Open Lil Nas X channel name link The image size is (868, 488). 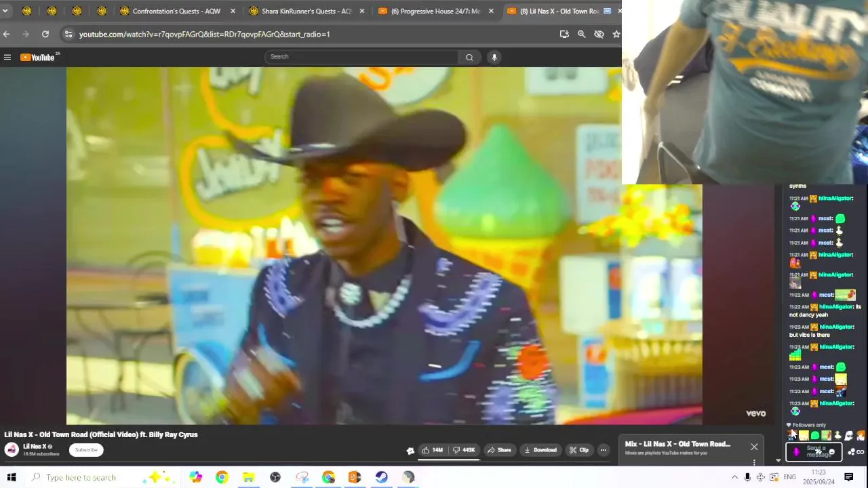(x=35, y=447)
